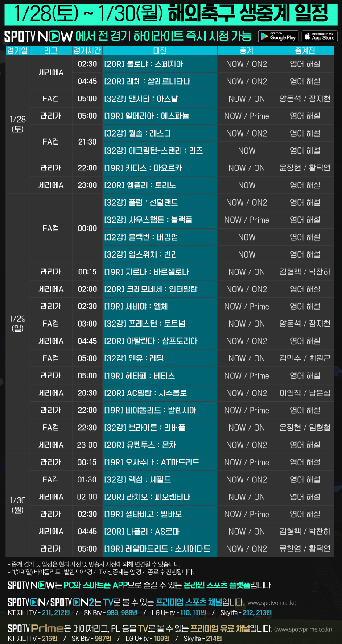This screenshot has height=644, width=342.
Task: Select the 브라이튼 : 리버풀 match
Action: 160,428
